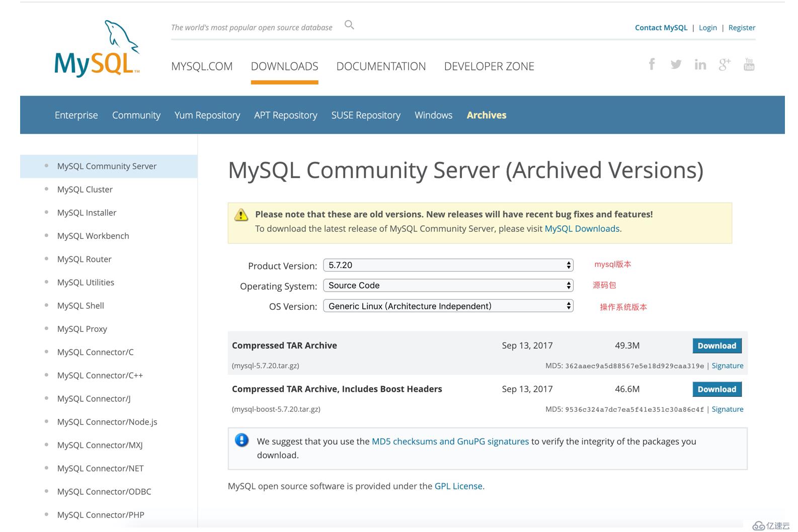
Task: Select MySQL Connector/ODBC in sidebar
Action: 104,492
